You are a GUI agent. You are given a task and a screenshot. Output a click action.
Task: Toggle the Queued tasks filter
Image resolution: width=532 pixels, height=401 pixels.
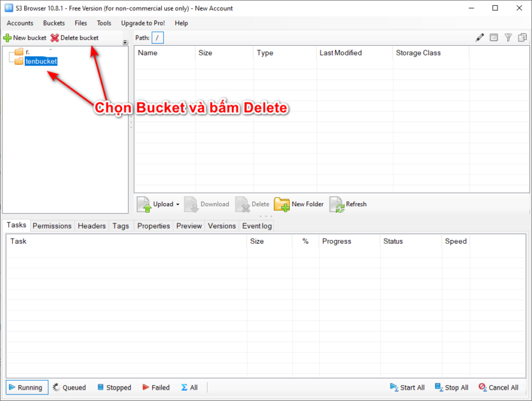[69, 388]
